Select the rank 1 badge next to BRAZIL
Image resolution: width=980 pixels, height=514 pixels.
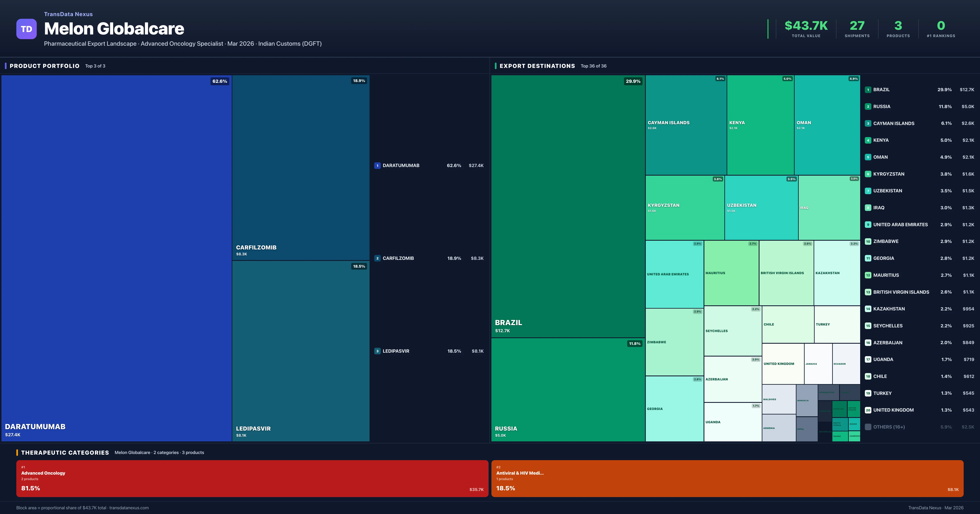868,90
